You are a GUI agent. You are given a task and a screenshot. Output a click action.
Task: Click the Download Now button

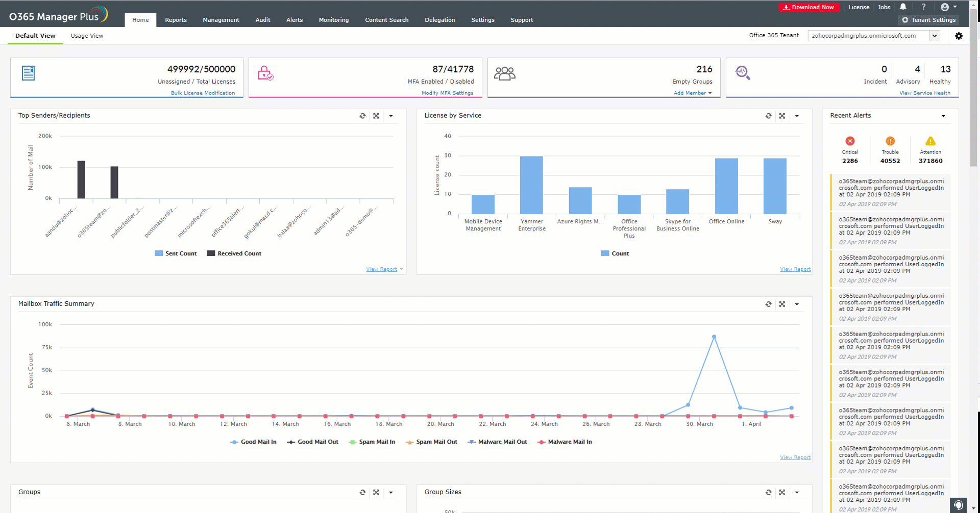(x=808, y=7)
